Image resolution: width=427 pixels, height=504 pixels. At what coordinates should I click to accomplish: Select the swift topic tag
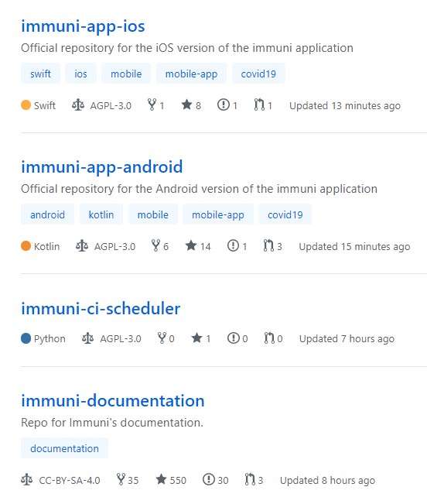click(40, 74)
